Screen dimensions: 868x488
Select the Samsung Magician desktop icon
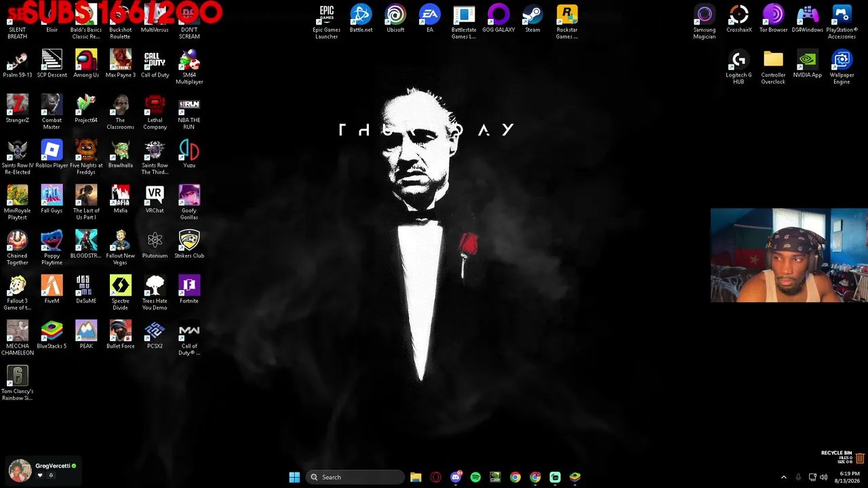[705, 22]
